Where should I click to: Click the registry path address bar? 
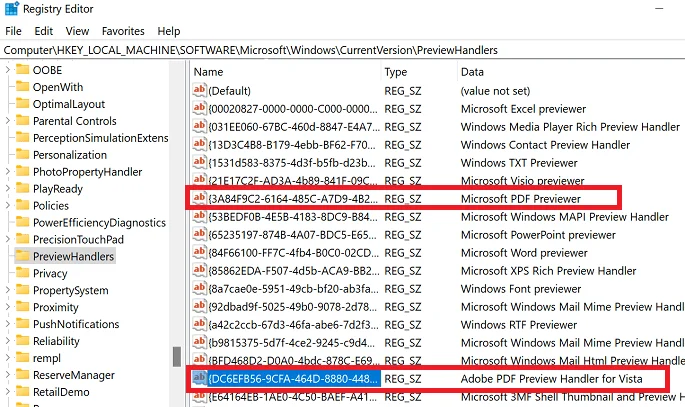pyautogui.click(x=342, y=50)
